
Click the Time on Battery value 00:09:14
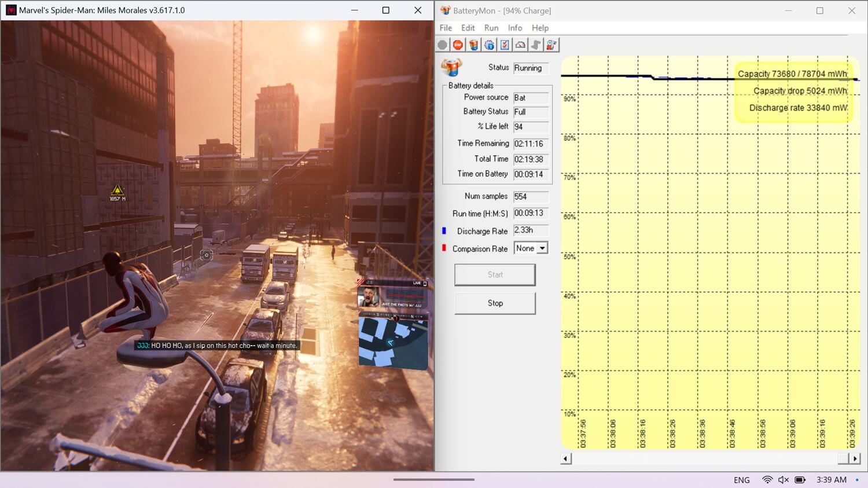point(531,174)
